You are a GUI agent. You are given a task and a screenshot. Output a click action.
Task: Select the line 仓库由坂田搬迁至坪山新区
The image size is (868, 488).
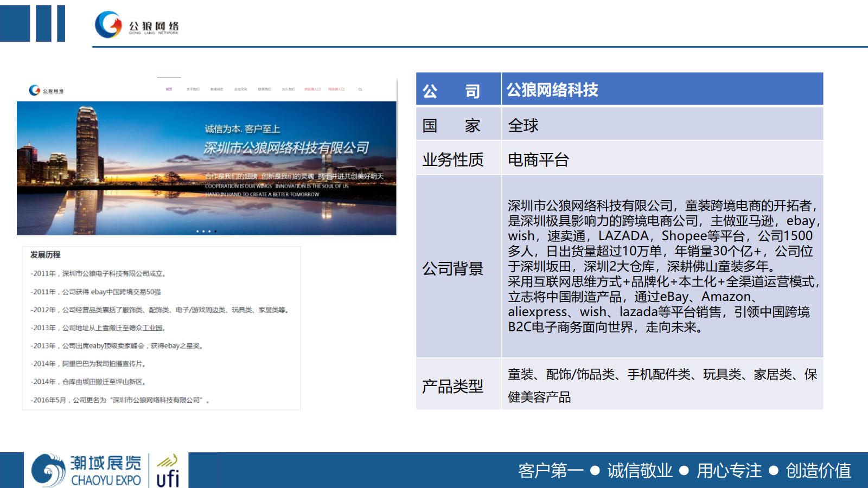[x=88, y=382]
